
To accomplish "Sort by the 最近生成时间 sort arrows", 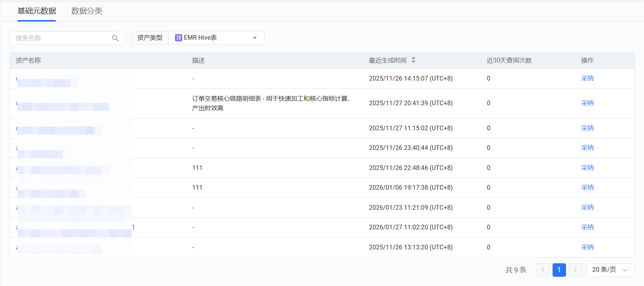I will click(413, 60).
